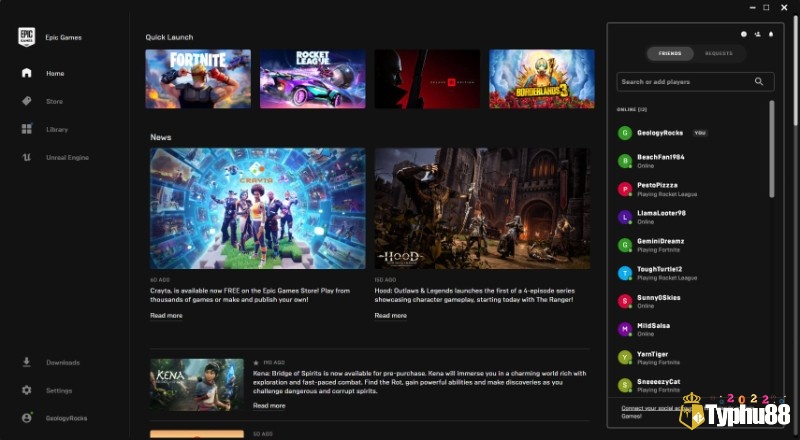
Task: Click the Epic Games shield logo
Action: (x=27, y=37)
